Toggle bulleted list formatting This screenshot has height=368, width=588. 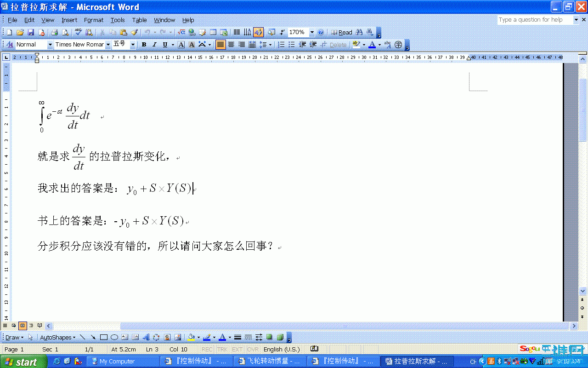coord(291,45)
